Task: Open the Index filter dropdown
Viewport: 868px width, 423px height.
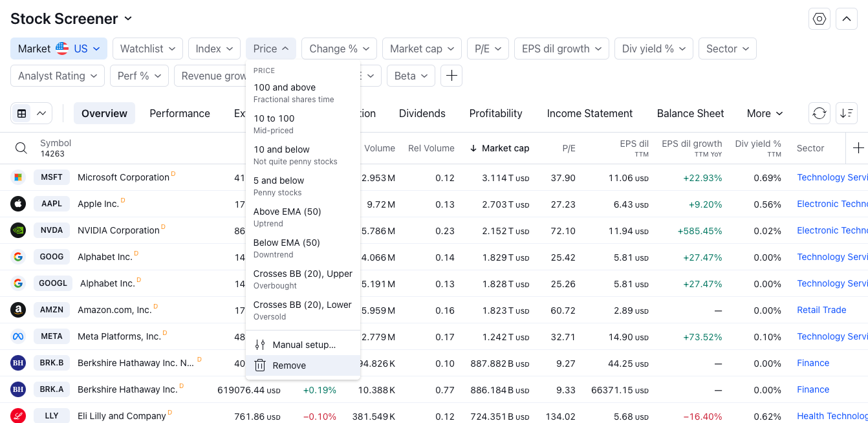Action: point(214,49)
